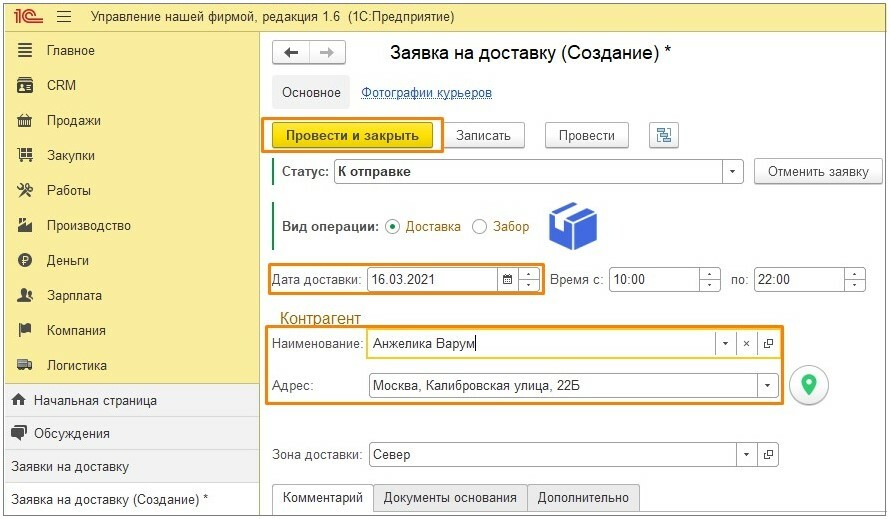Open Фотографии курьеров link
The height and width of the screenshot is (519, 890).
426,93
